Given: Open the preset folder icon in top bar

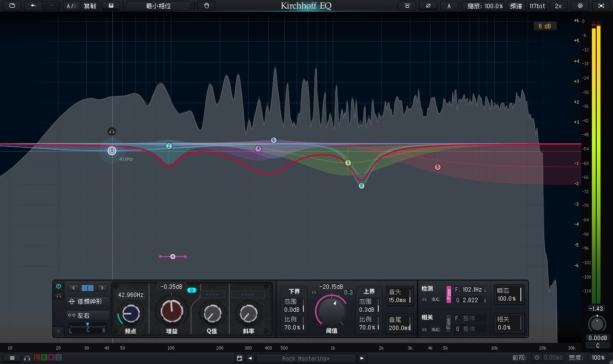Looking at the screenshot, I should pyautogui.click(x=12, y=6).
